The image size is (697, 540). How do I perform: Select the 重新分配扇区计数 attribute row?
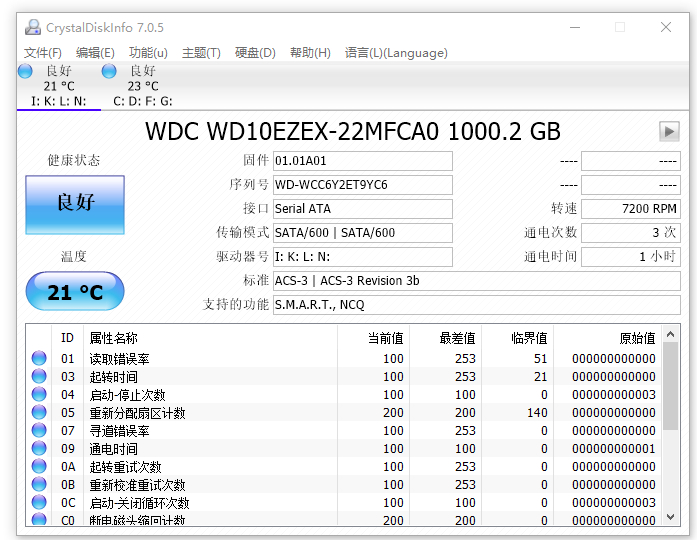coord(344,412)
